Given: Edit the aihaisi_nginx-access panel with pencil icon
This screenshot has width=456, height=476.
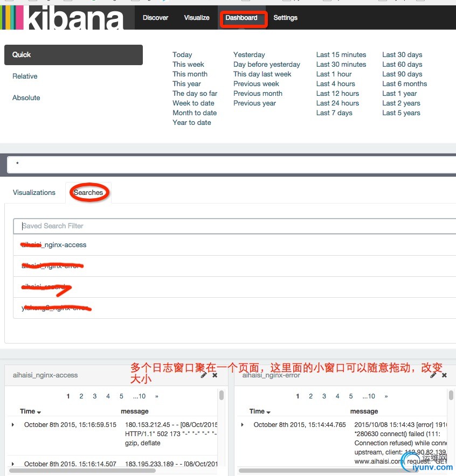Looking at the screenshot, I should pyautogui.click(x=204, y=375).
